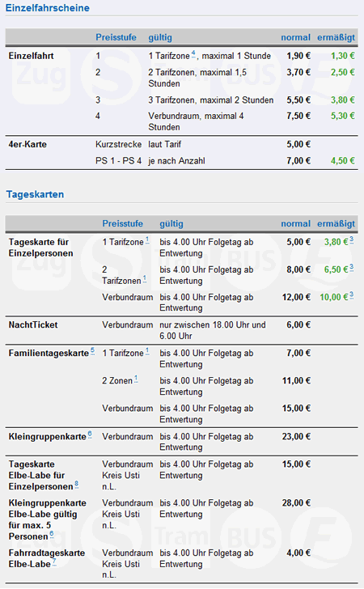Click ermäßigt header in the Tageskarten table

click(336, 224)
